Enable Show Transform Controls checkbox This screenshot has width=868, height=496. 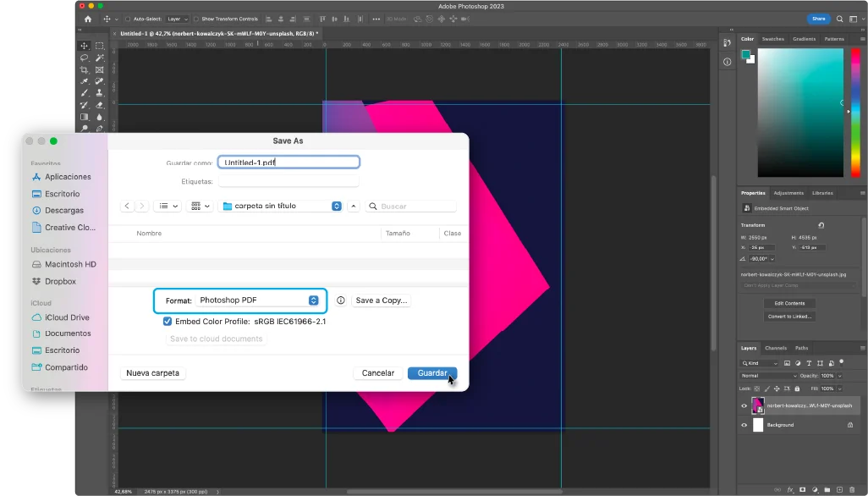pos(196,19)
